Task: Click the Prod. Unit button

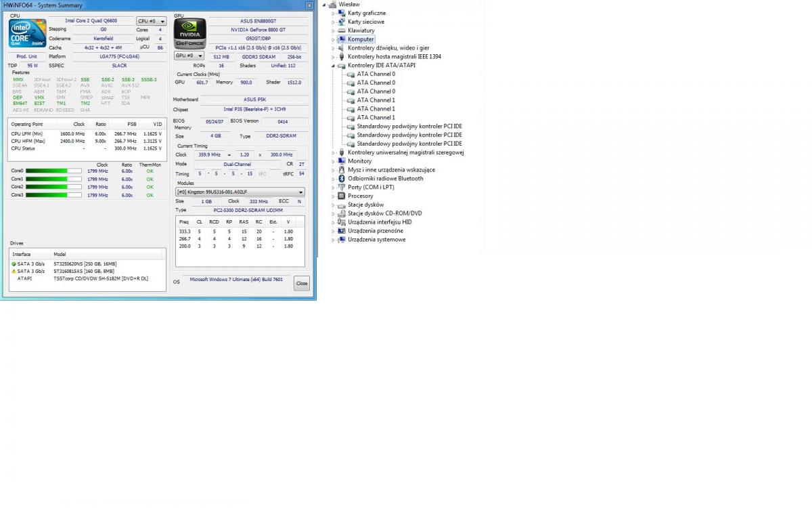Action: 27,56
